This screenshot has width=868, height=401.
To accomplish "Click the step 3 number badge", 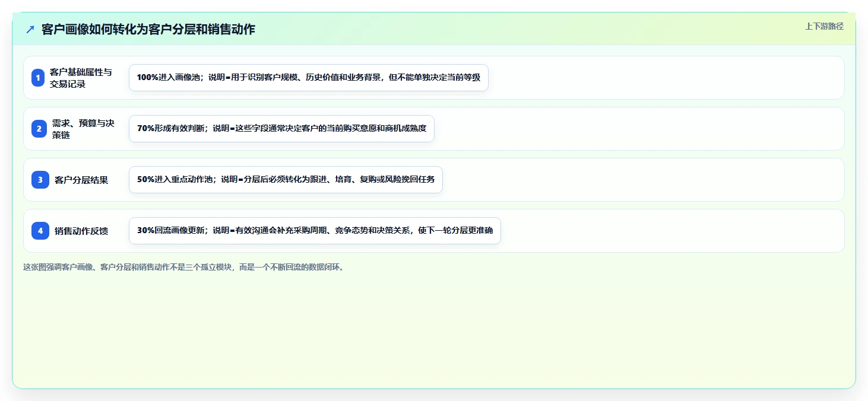I will [x=40, y=180].
